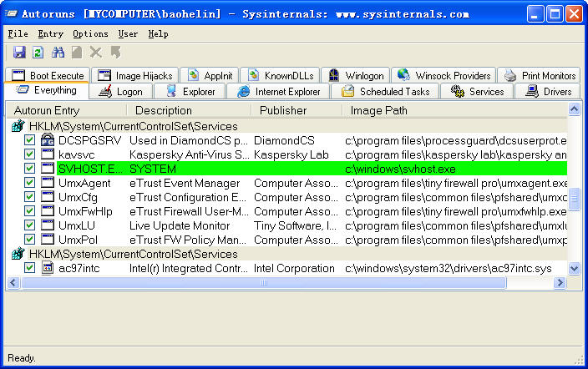The width and height of the screenshot is (588, 369).
Task: Click the vertical scrollbar up arrow
Action: (574, 109)
